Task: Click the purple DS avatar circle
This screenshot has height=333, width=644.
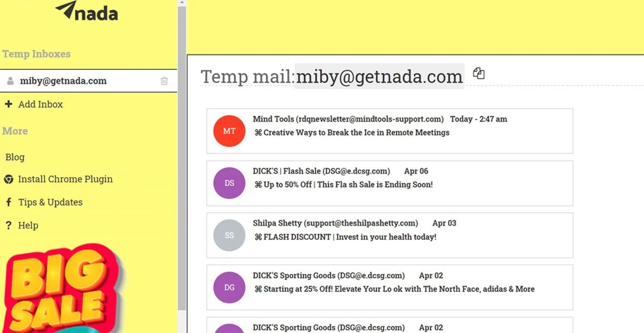Action: pyautogui.click(x=229, y=183)
